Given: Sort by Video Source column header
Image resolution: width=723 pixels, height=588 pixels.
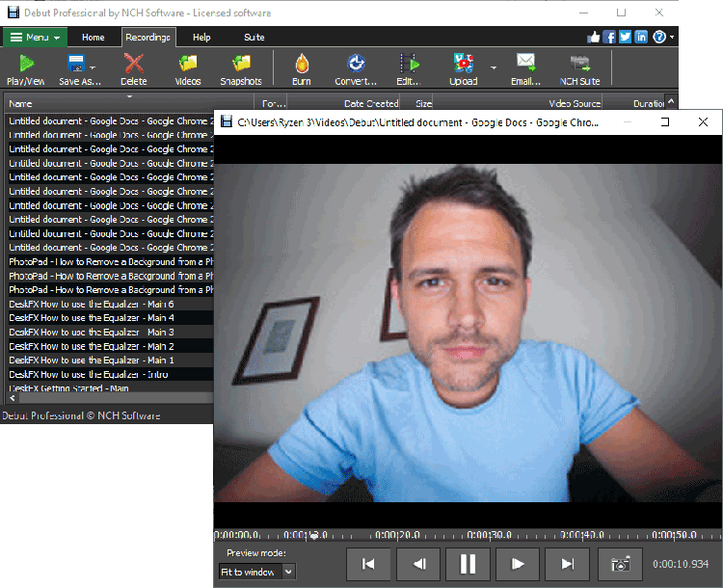Looking at the screenshot, I should 518,103.
